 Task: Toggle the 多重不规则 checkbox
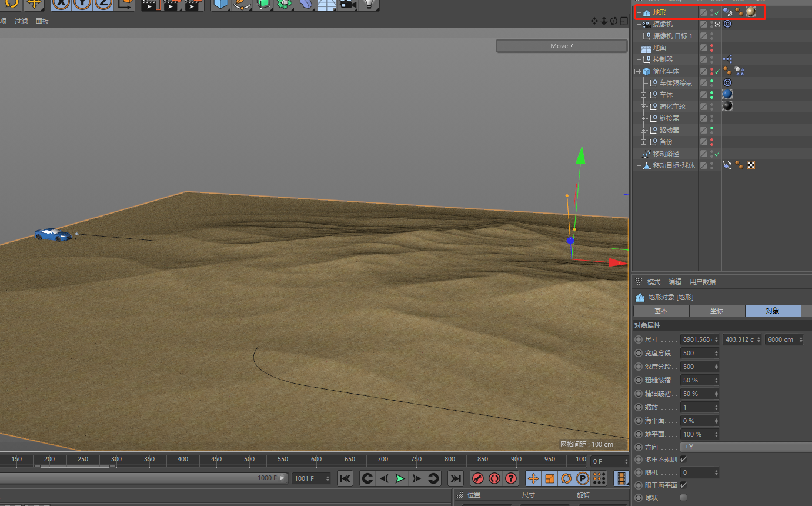click(x=683, y=459)
